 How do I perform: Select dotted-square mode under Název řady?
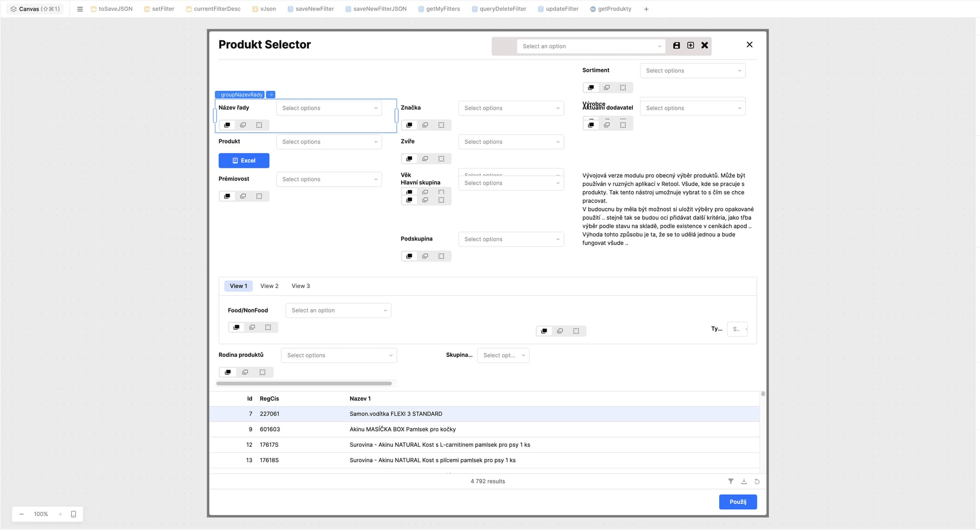pos(259,125)
